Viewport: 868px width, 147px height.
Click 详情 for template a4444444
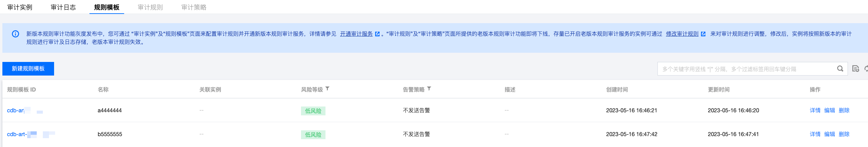[815, 110]
